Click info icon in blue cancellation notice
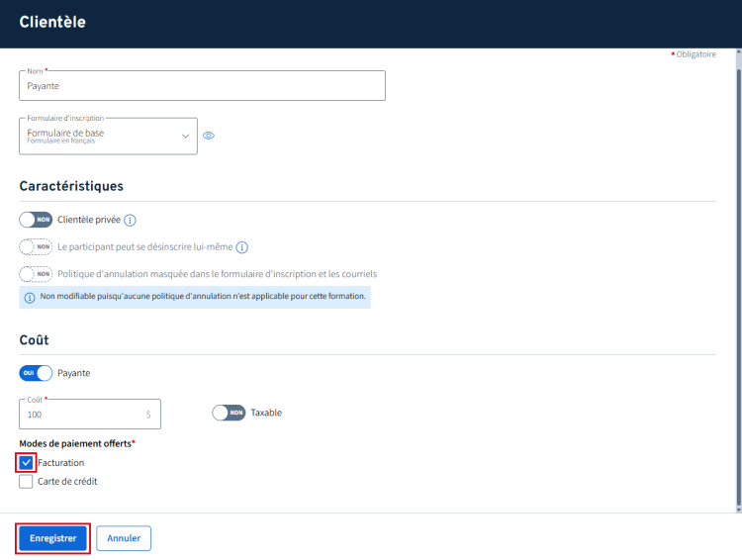742x560 pixels. click(30, 297)
